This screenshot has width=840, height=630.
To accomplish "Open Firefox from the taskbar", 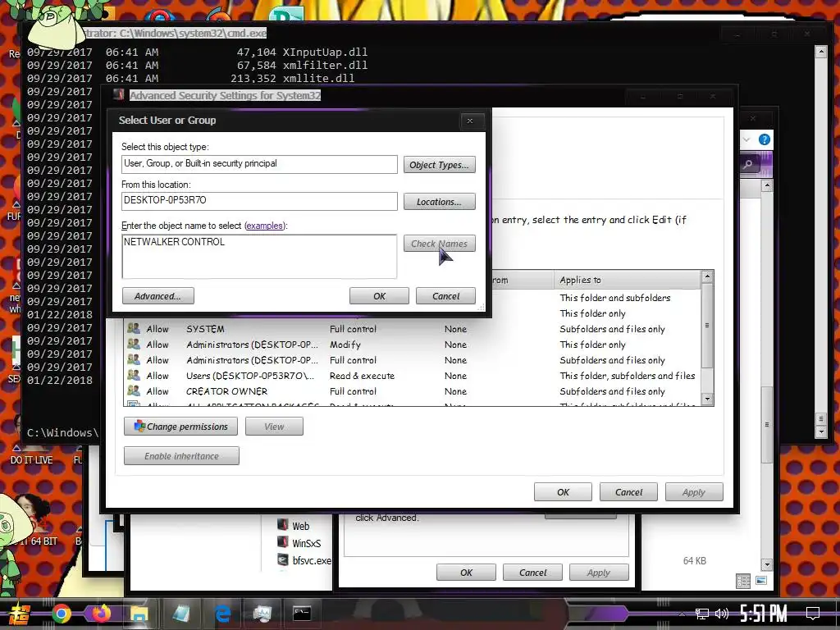I will point(100,614).
